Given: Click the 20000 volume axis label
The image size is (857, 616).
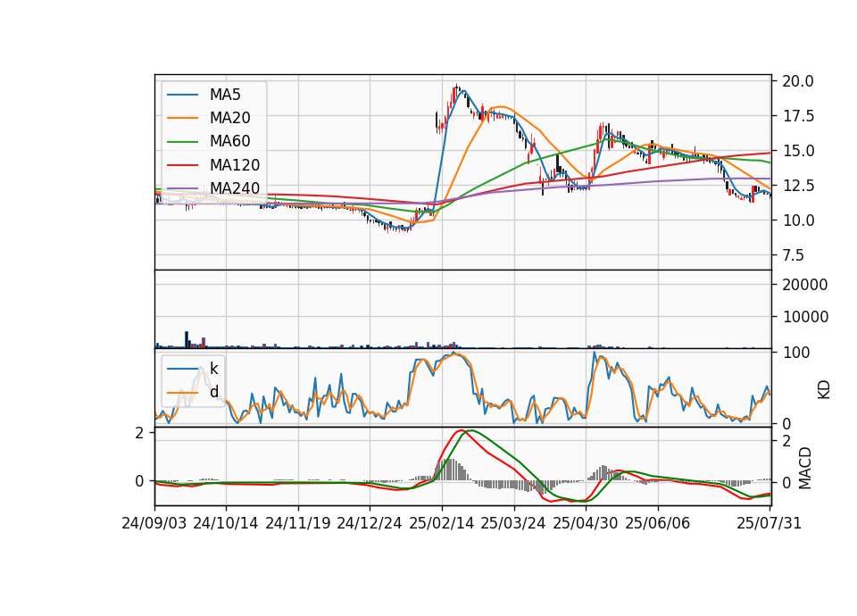Looking at the screenshot, I should pyautogui.click(x=805, y=285).
